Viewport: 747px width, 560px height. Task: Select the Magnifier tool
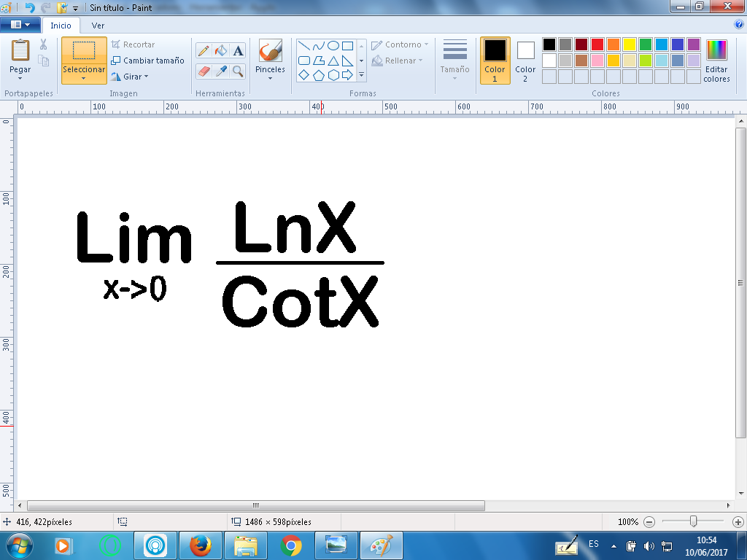click(238, 71)
